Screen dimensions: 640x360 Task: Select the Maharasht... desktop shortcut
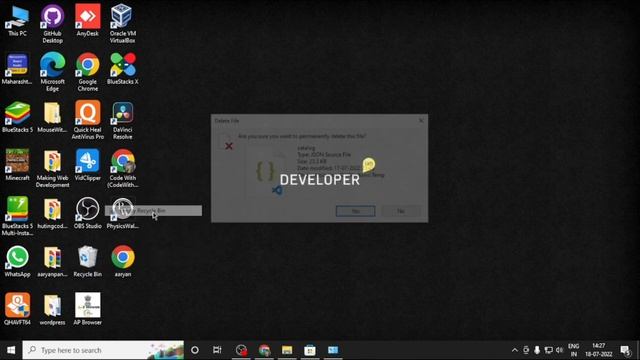coord(17,69)
